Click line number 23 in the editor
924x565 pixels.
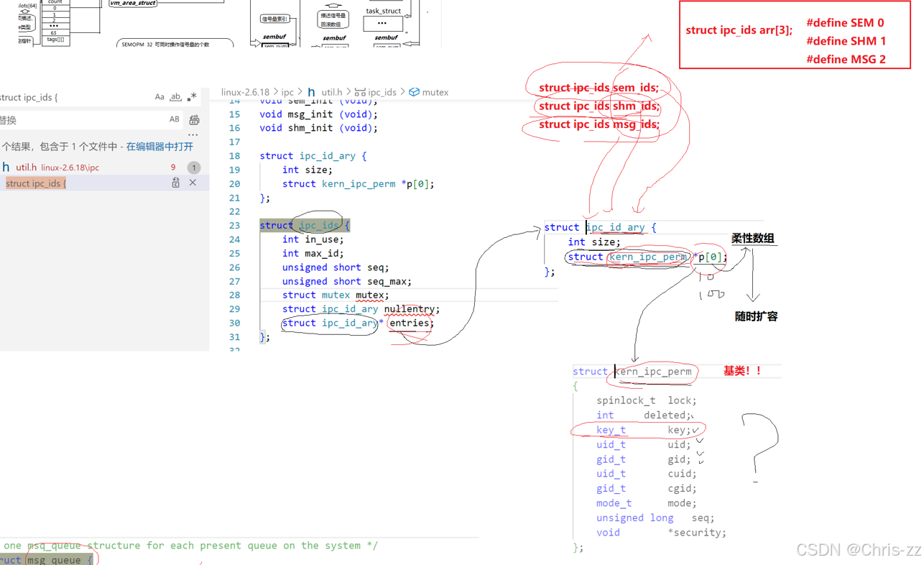pyautogui.click(x=234, y=226)
